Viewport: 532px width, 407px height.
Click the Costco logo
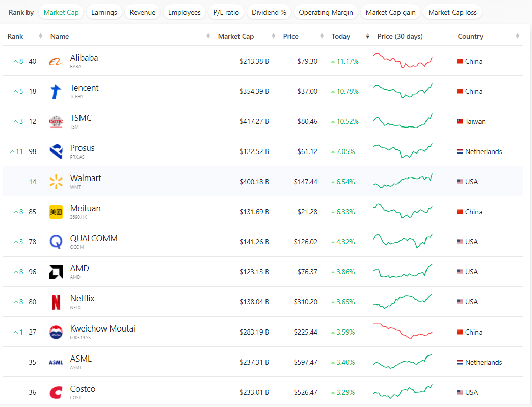(56, 392)
